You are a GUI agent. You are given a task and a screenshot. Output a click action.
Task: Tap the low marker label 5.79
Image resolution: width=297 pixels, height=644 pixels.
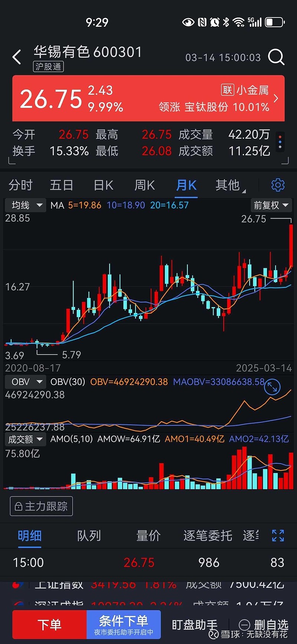pyautogui.click(x=71, y=355)
